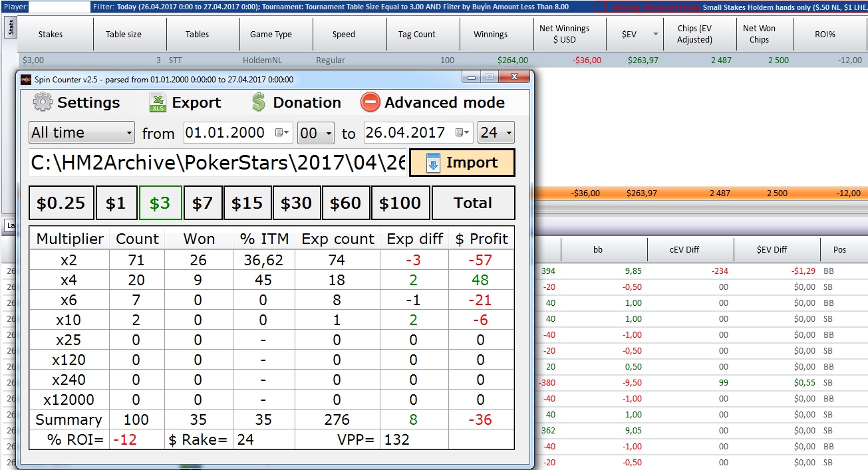The image size is (868, 470).
Task: Select the $100 buy-in button
Action: tap(400, 203)
